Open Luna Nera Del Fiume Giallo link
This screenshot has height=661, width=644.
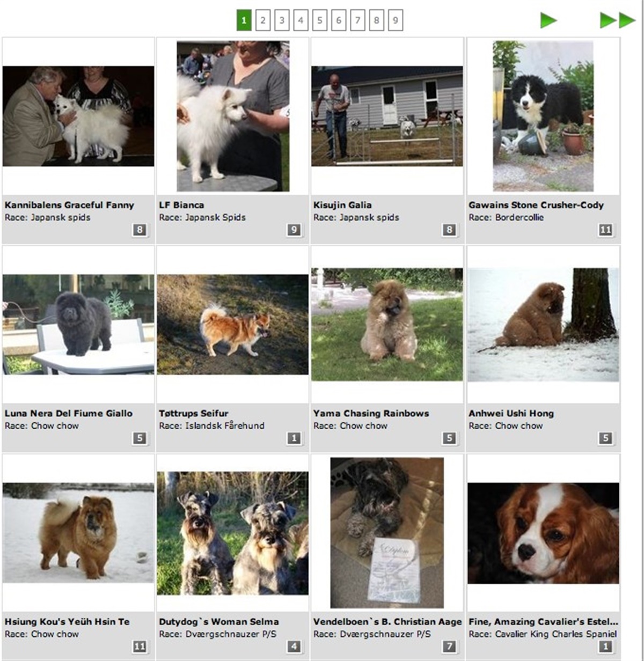pos(69,413)
